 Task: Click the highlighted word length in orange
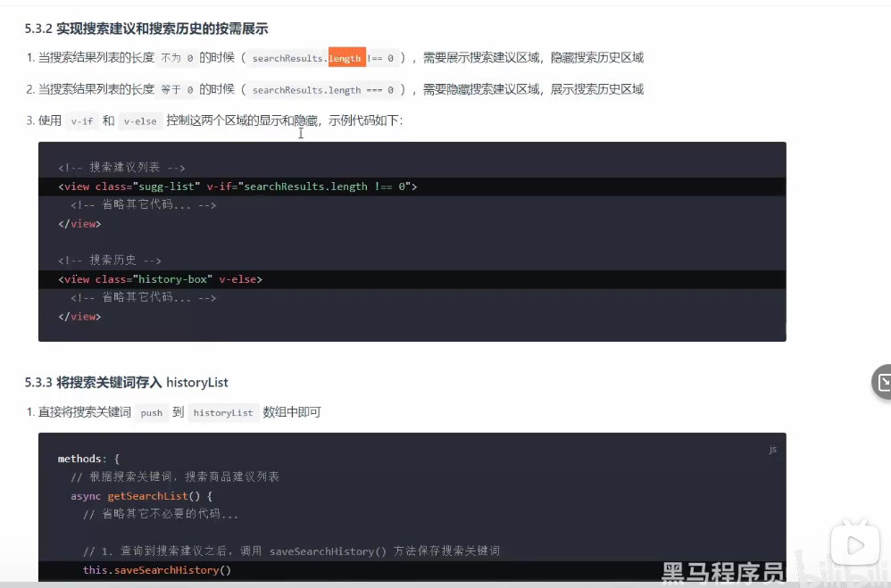pos(346,58)
